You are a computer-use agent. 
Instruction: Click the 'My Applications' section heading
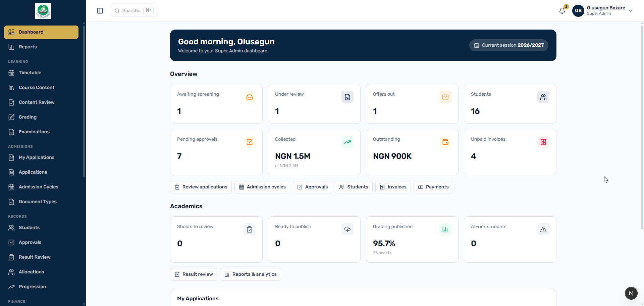coord(198,299)
